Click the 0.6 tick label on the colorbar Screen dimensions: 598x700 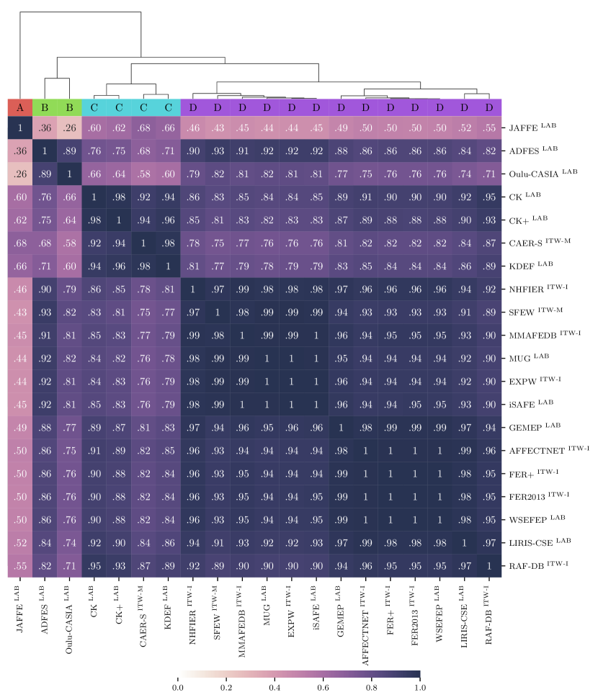point(323,688)
